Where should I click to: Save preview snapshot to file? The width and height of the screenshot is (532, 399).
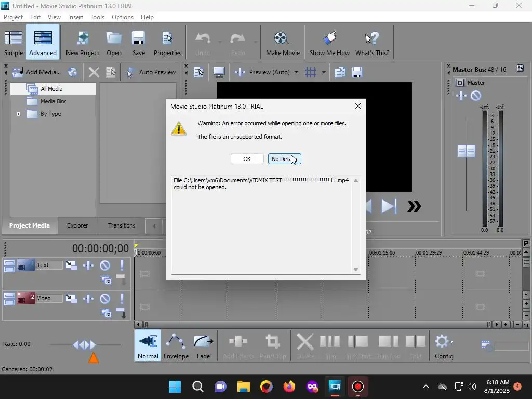pyautogui.click(x=356, y=72)
